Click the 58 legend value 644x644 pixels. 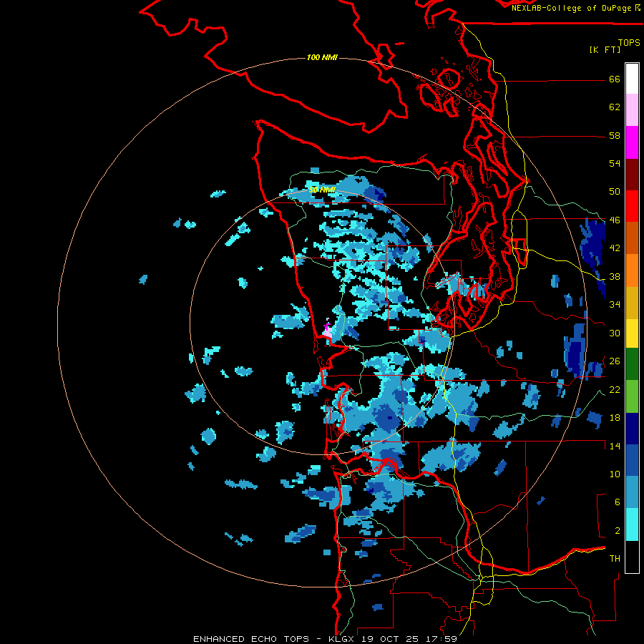click(615, 135)
